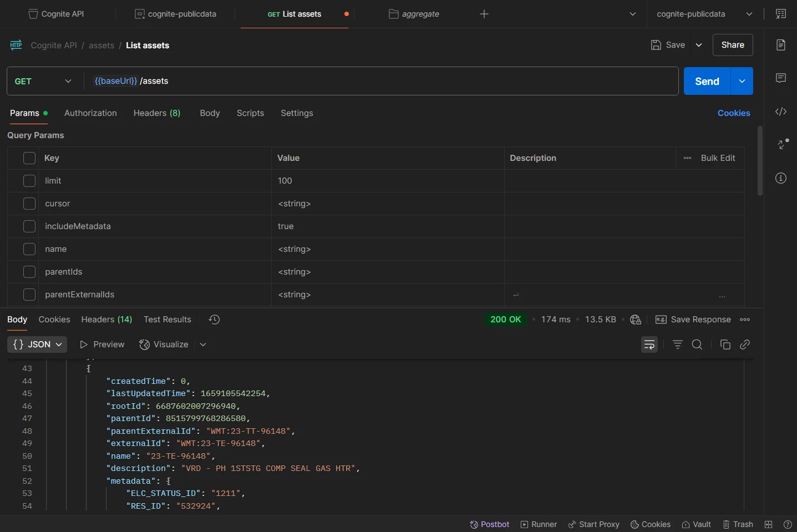Image resolution: width=797 pixels, height=532 pixels.
Task: Search the response using magnifier icon
Action: (697, 344)
